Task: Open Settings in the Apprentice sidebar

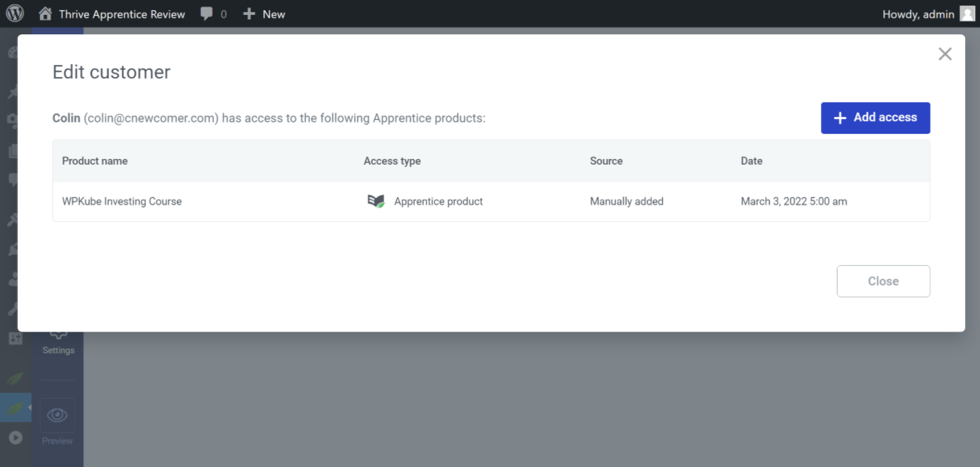Action: coord(58,342)
